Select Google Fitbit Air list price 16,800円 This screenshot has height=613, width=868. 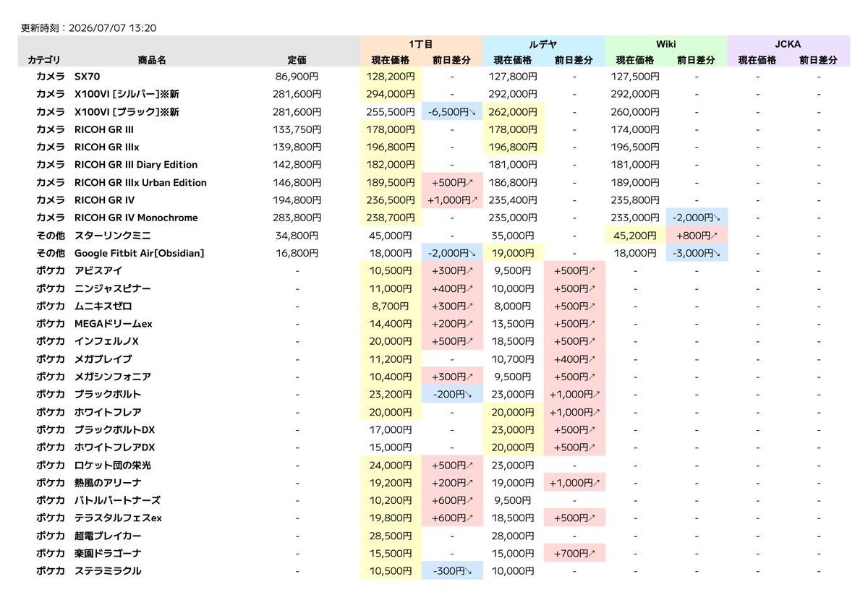pos(297,253)
